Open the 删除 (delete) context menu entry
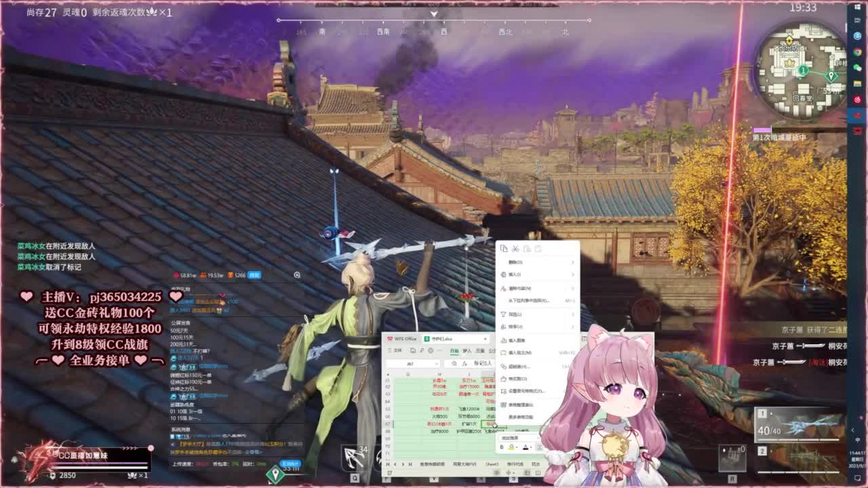The width and height of the screenshot is (868, 488). 538,262
